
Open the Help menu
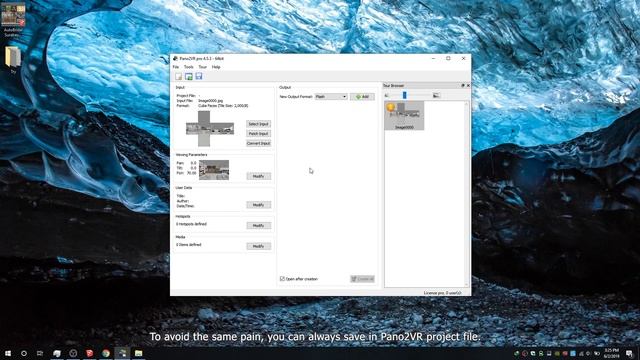coord(216,67)
